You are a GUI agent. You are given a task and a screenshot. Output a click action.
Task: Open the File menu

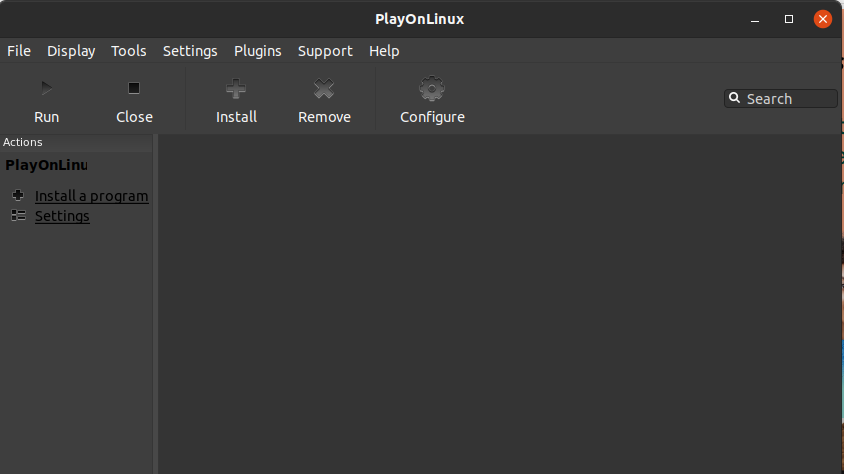19,51
